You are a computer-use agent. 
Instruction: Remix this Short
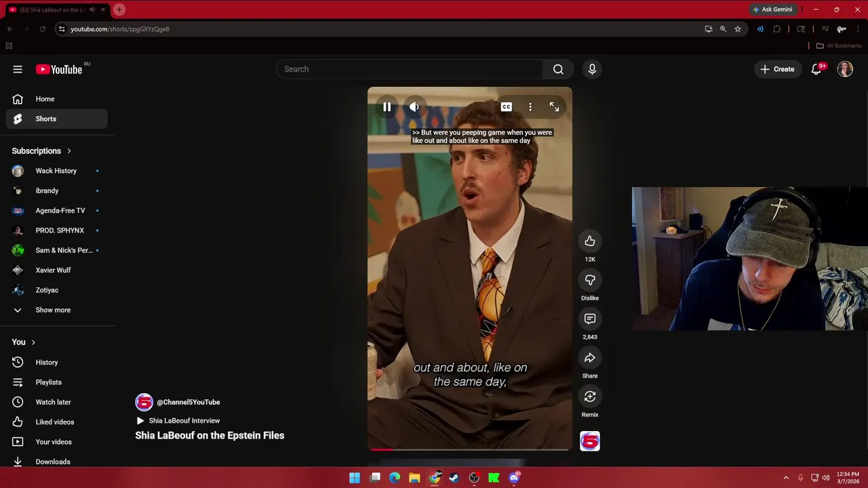coord(590,396)
